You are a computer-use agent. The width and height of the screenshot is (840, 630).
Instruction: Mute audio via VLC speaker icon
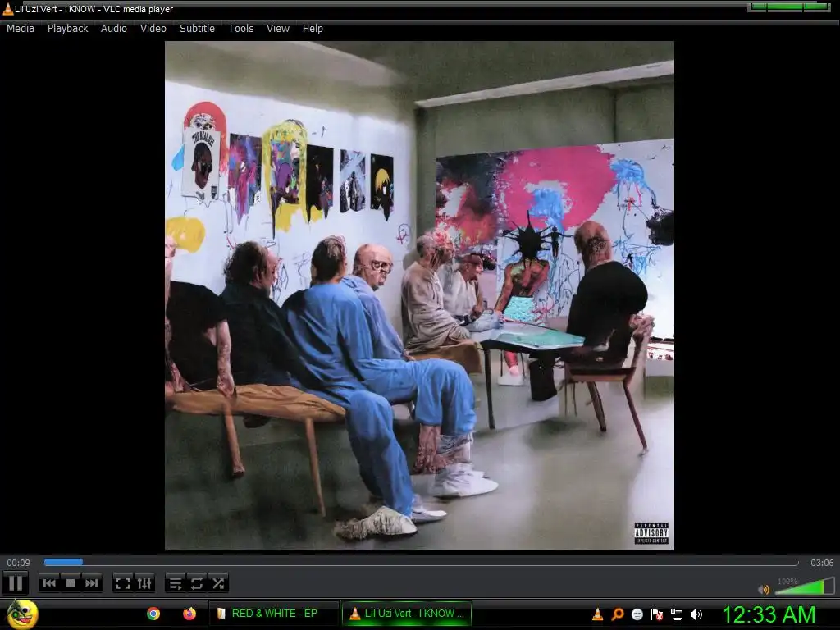pyautogui.click(x=764, y=589)
